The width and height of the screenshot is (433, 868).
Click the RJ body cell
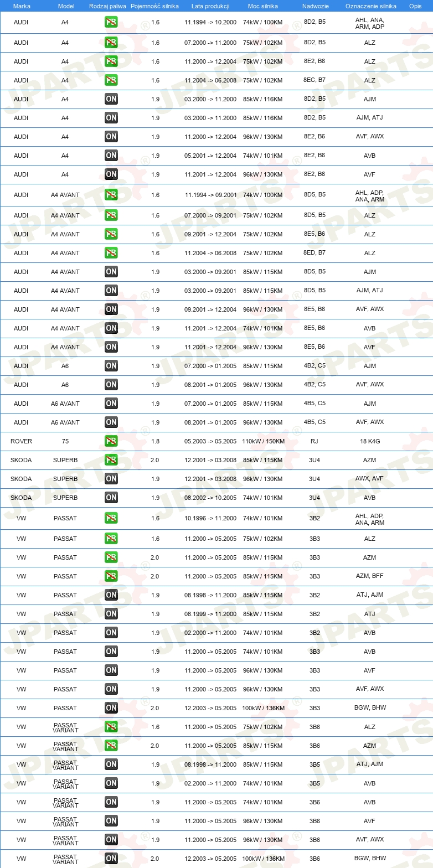pyautogui.click(x=315, y=441)
